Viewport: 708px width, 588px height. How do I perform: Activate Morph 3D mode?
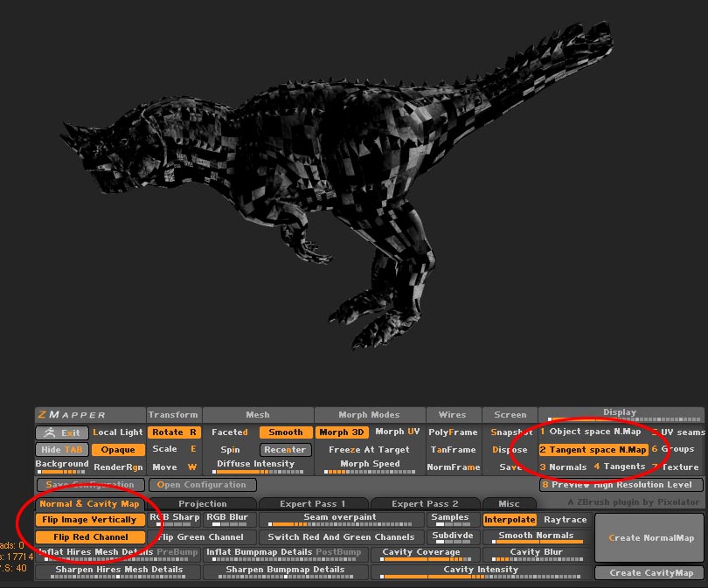point(342,432)
